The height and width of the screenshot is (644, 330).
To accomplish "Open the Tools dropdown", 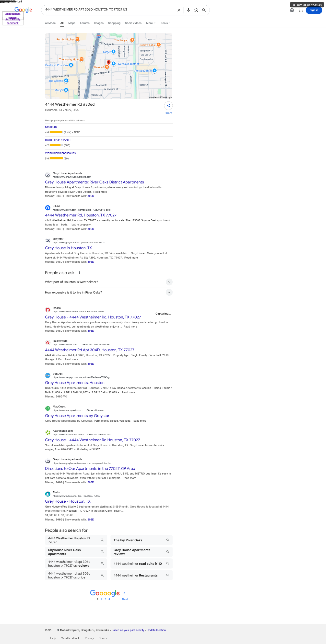I will (166, 23).
